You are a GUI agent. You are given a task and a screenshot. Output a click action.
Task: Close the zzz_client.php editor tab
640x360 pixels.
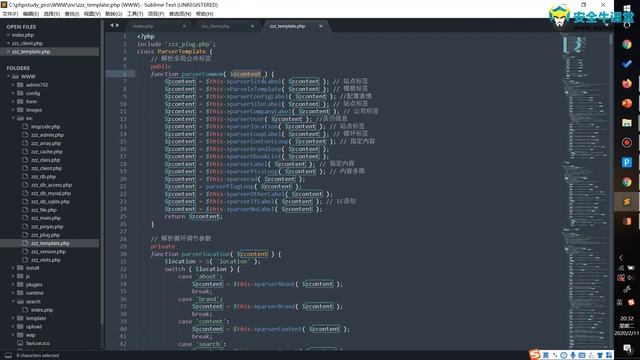point(252,26)
